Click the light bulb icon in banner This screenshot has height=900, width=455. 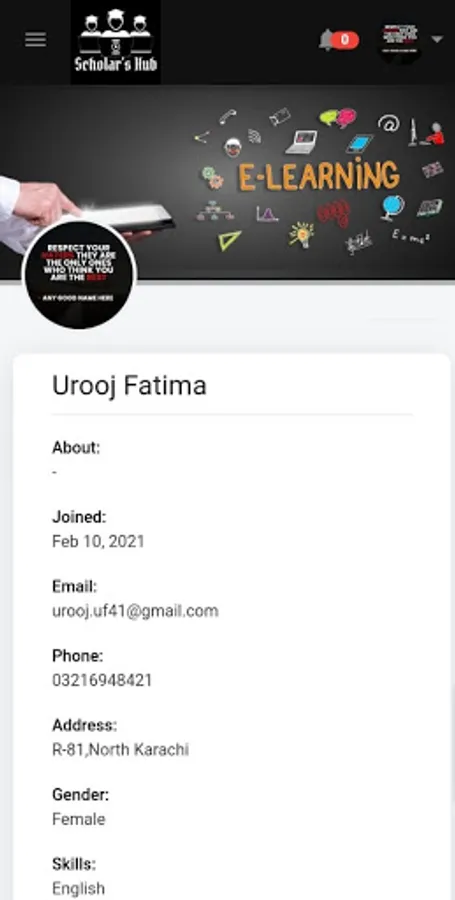pyautogui.click(x=301, y=235)
